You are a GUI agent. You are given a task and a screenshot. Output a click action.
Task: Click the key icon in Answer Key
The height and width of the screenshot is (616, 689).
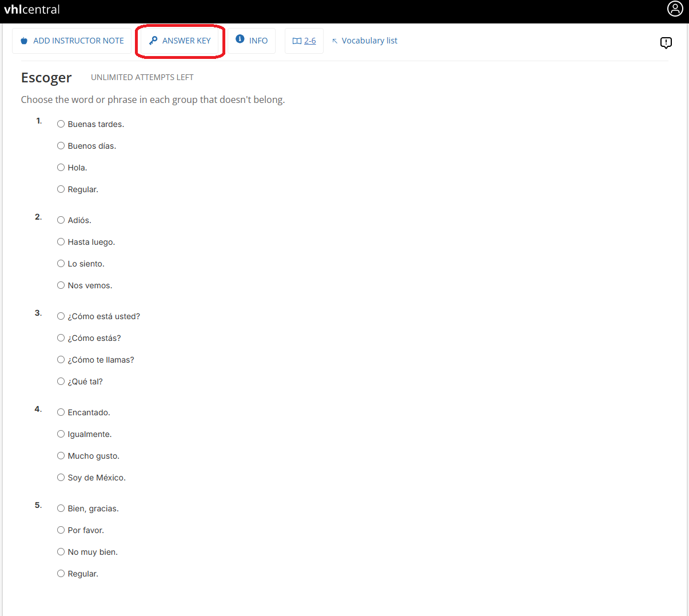pos(153,41)
